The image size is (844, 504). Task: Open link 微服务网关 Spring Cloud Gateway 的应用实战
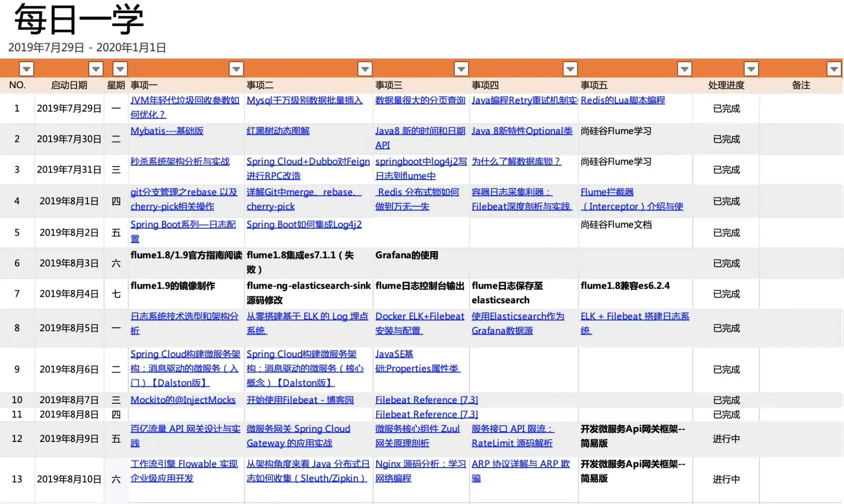click(298, 436)
